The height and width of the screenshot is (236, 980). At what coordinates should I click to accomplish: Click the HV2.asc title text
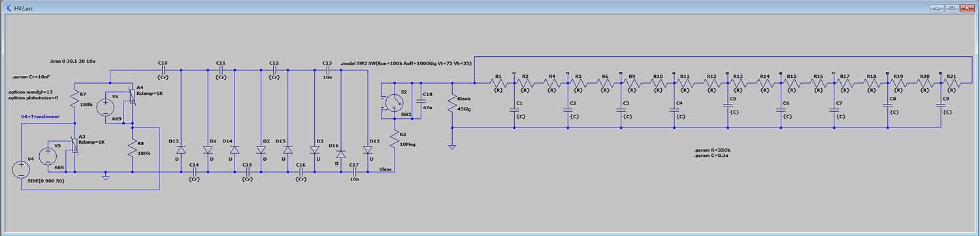[24, 8]
